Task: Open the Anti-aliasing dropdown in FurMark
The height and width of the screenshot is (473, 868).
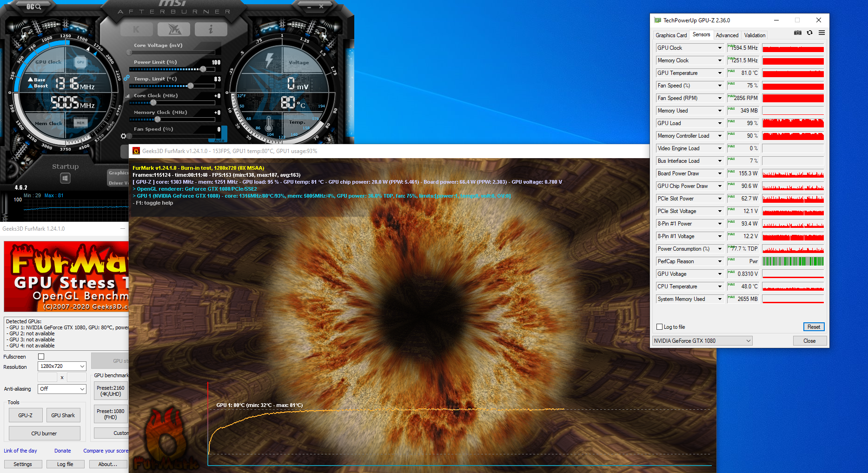Action: pyautogui.click(x=62, y=389)
